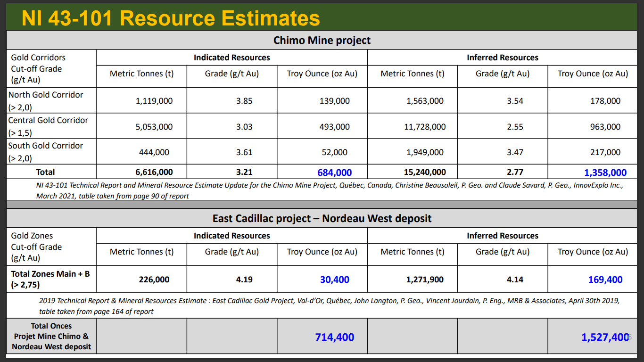Click 'Inferred Resources' header in Chimo Mine table
The height and width of the screenshot is (362, 644).
pyautogui.click(x=503, y=58)
